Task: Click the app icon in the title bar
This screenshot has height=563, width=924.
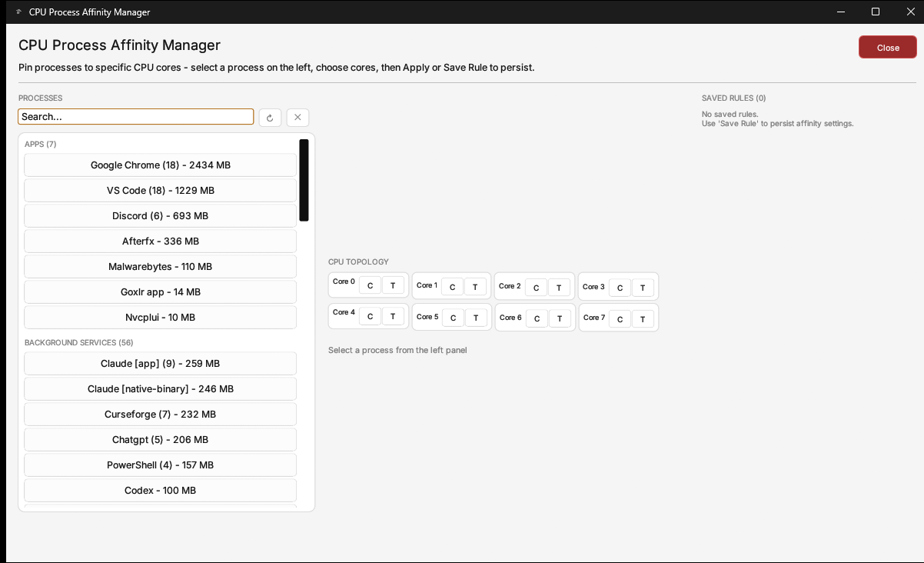Action: click(18, 12)
